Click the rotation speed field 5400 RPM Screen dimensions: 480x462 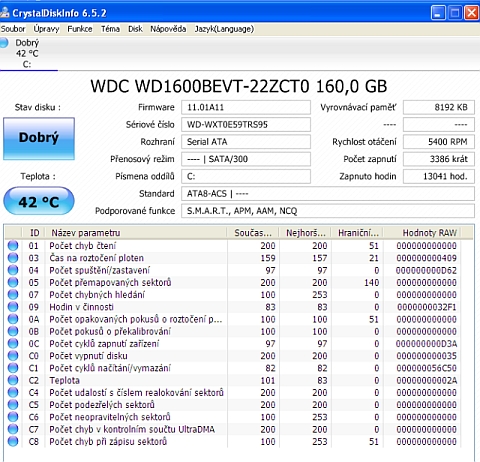coord(439,142)
